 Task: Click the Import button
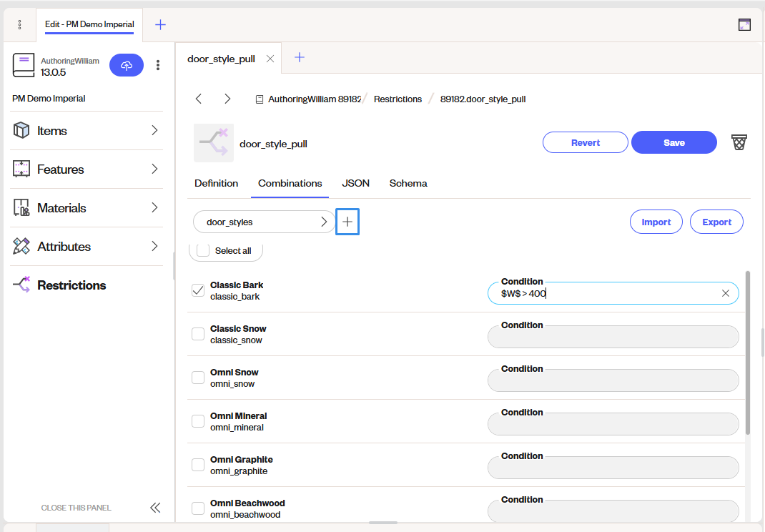click(x=656, y=222)
